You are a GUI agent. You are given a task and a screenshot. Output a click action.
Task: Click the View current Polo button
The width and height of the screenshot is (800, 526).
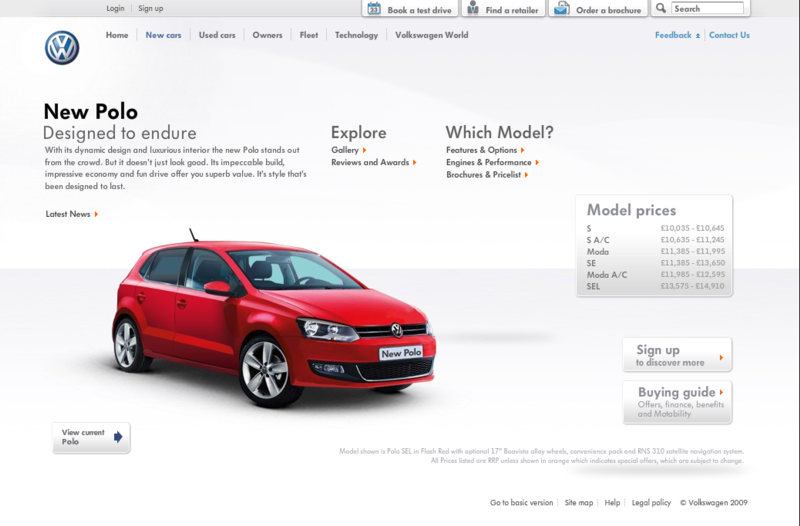91,437
